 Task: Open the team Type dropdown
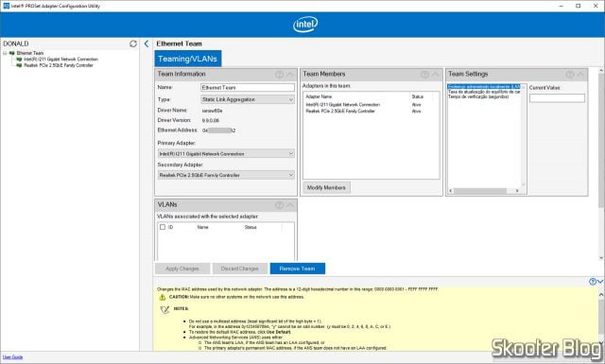point(248,99)
